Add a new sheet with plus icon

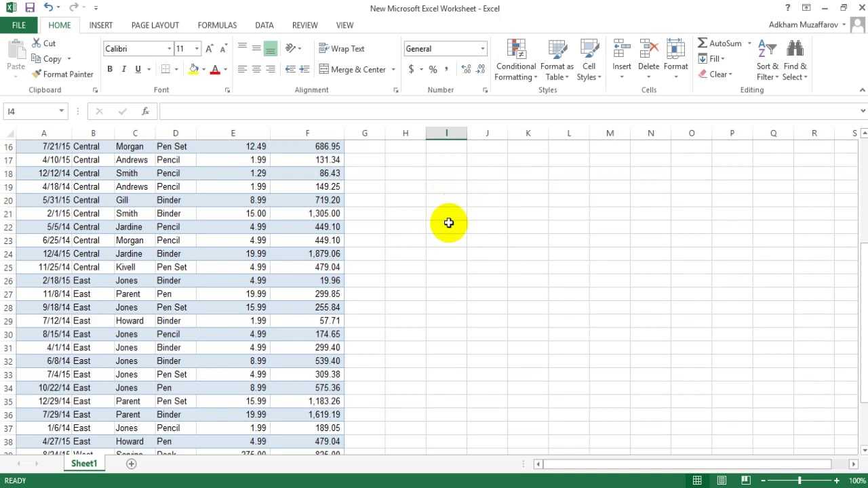(132, 464)
